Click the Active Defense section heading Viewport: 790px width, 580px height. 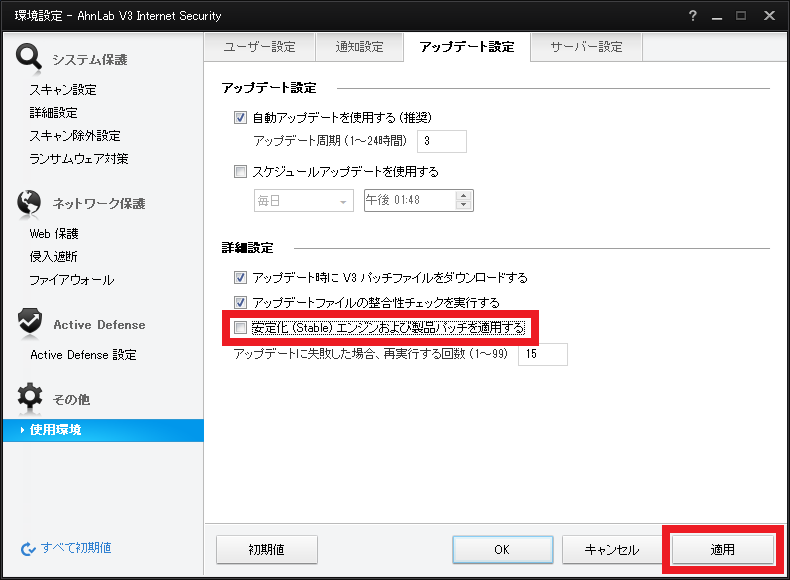click(99, 325)
